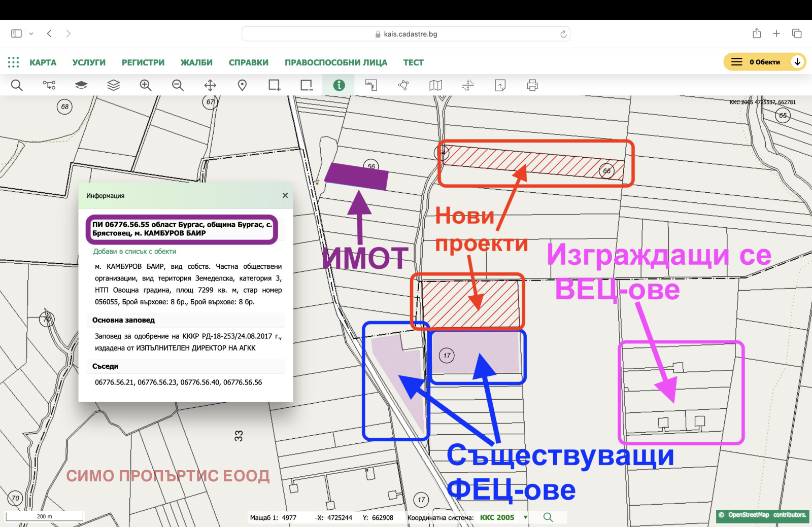The width and height of the screenshot is (812, 527).
Task: Open the measure ruler tool
Action: 371,85
